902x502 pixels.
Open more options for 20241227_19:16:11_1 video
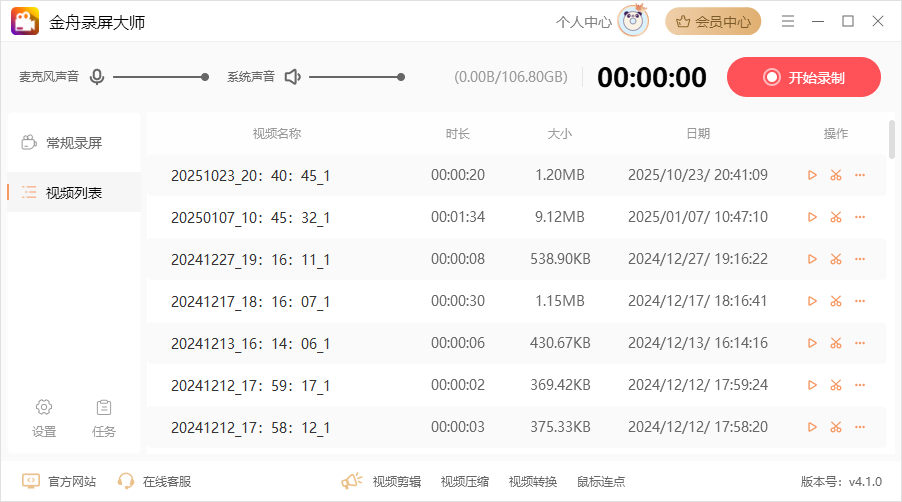pos(860,259)
